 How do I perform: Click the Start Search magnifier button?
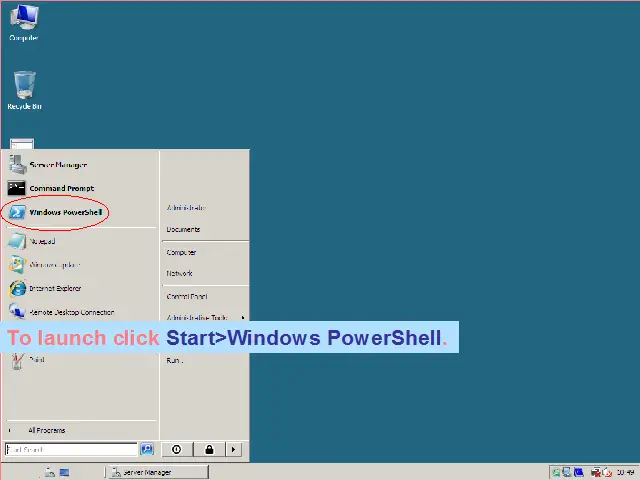pyautogui.click(x=147, y=449)
